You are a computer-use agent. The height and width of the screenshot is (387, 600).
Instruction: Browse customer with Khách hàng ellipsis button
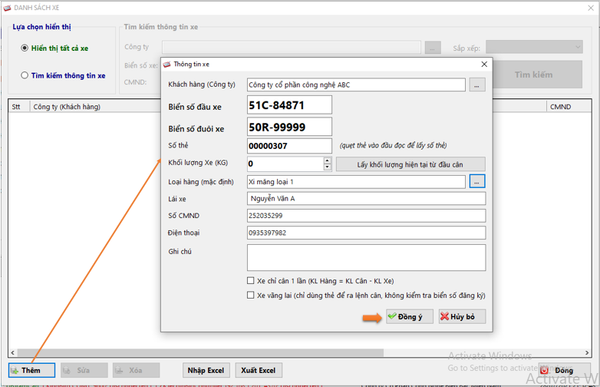click(x=477, y=85)
